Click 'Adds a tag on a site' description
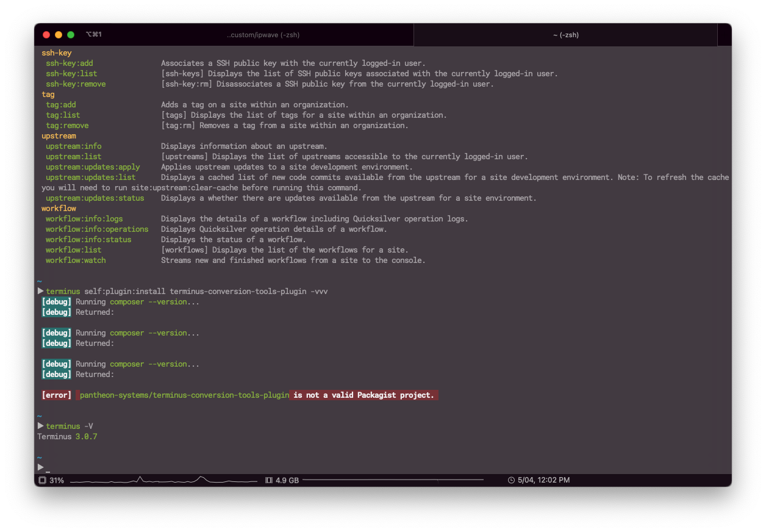Image resolution: width=766 pixels, height=532 pixels. click(255, 105)
